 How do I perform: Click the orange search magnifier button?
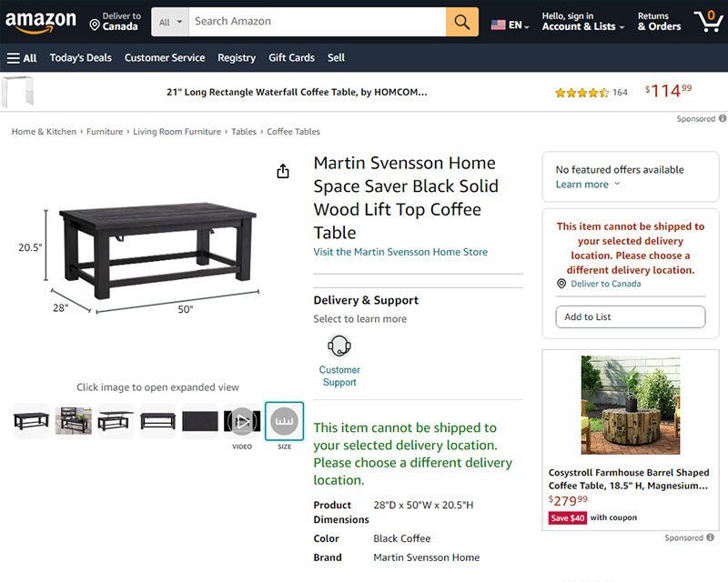[462, 22]
